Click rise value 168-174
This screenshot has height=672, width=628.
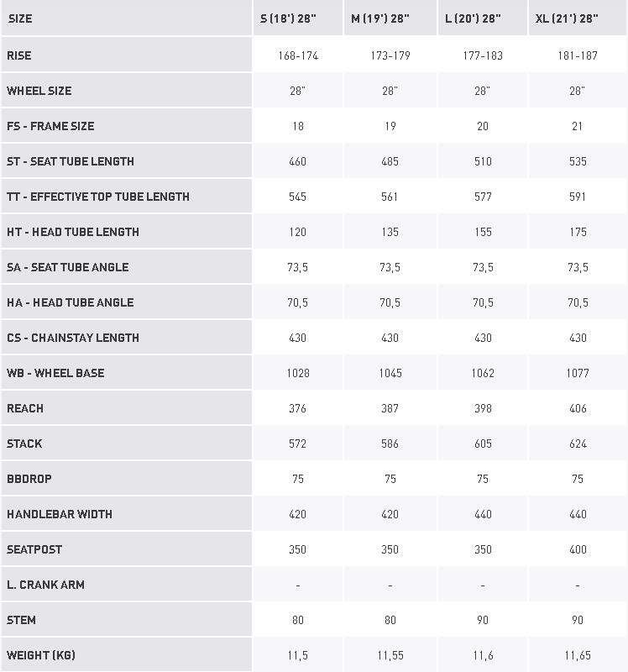pos(297,55)
